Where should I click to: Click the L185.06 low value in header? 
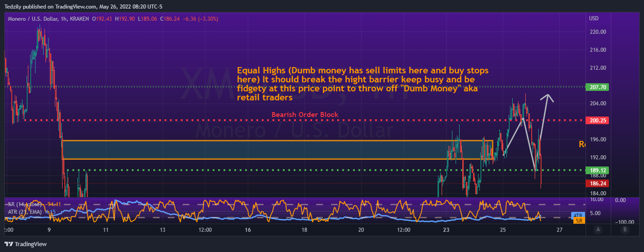click(148, 19)
